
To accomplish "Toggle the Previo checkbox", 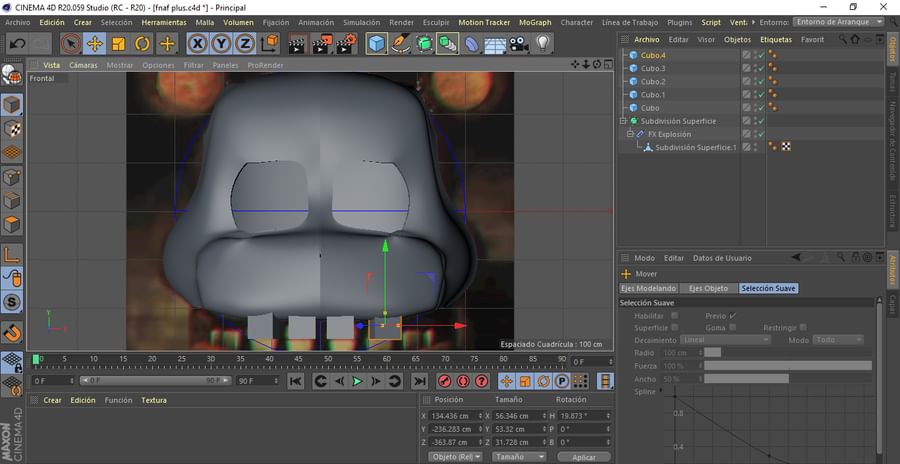I will click(x=733, y=315).
